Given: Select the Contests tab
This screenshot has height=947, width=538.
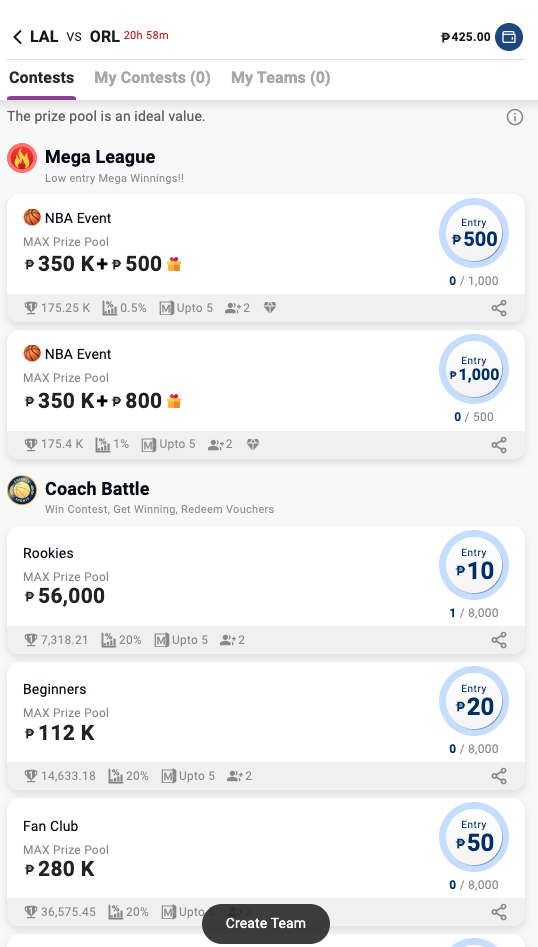Looking at the screenshot, I should (42, 77).
